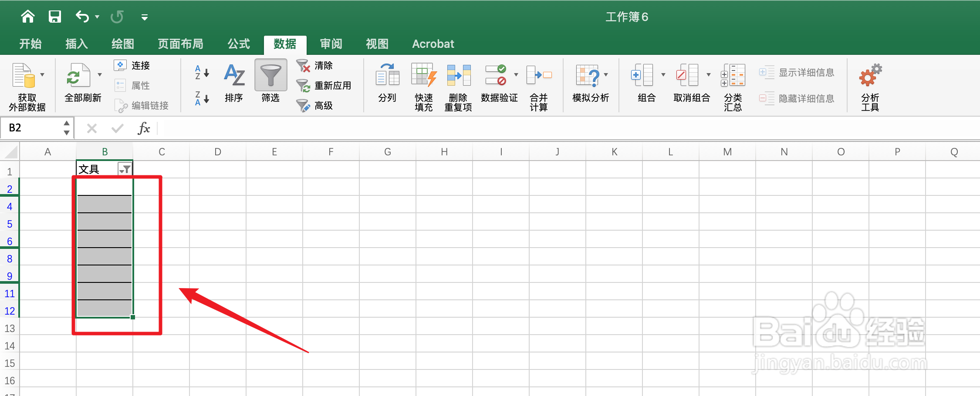Screen dimensions: 980x396
Task: Open the undo history dropdown arrow
Action: [97, 17]
